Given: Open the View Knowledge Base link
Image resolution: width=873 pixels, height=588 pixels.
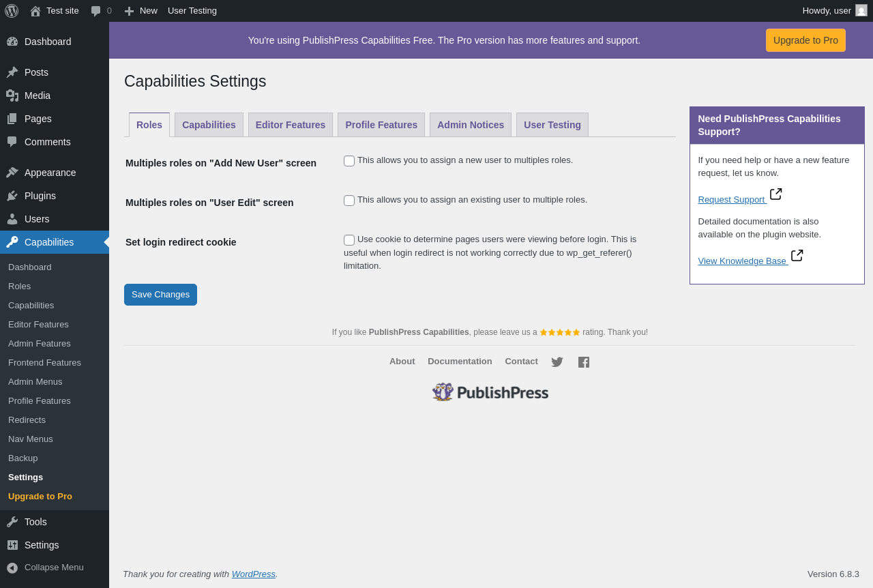Looking at the screenshot, I should [742, 261].
